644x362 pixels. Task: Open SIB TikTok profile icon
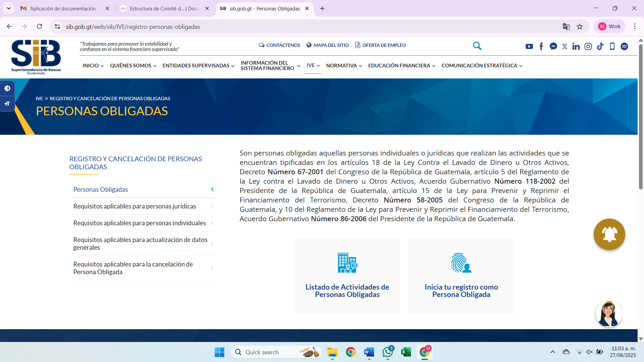pos(600,47)
